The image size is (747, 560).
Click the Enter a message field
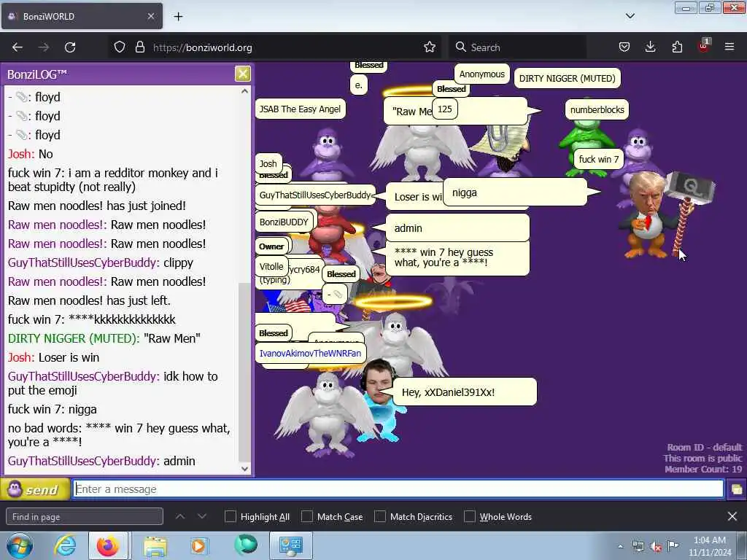[398, 489]
